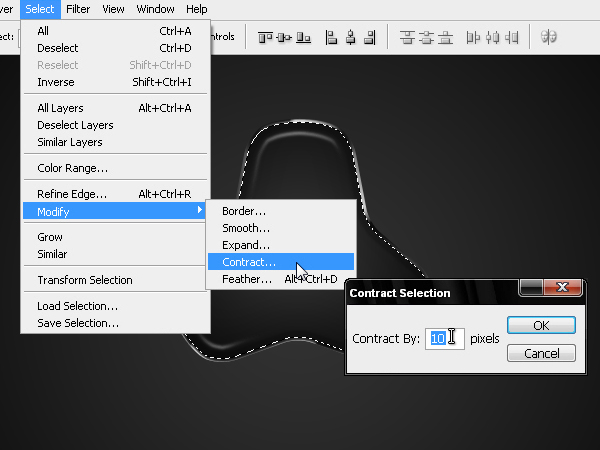Open Save Selection dialog
The image size is (600, 450).
tap(115, 323)
